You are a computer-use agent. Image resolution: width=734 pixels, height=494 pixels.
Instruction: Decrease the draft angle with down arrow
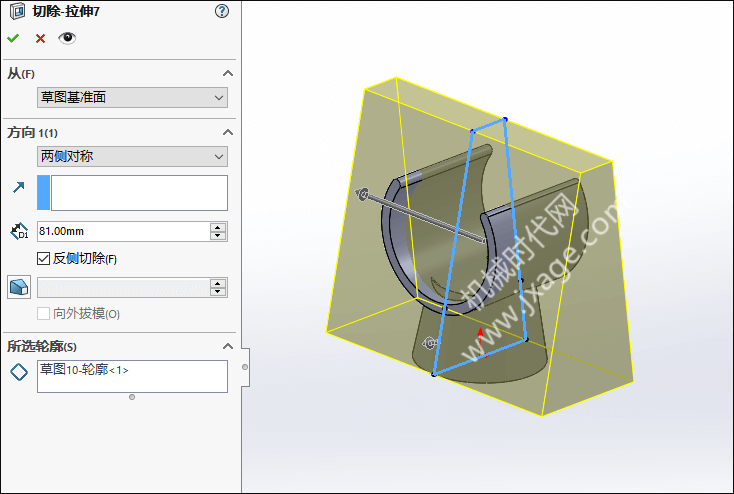[x=218, y=292]
